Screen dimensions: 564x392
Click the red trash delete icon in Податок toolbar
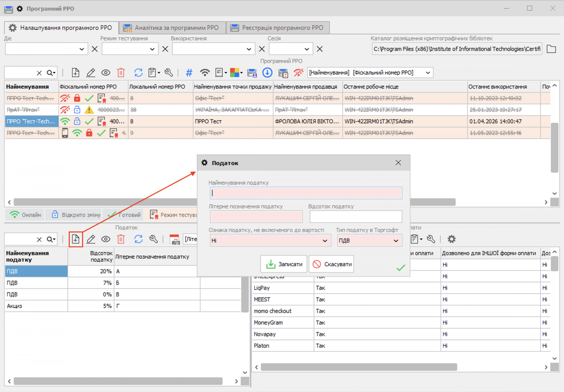click(121, 239)
